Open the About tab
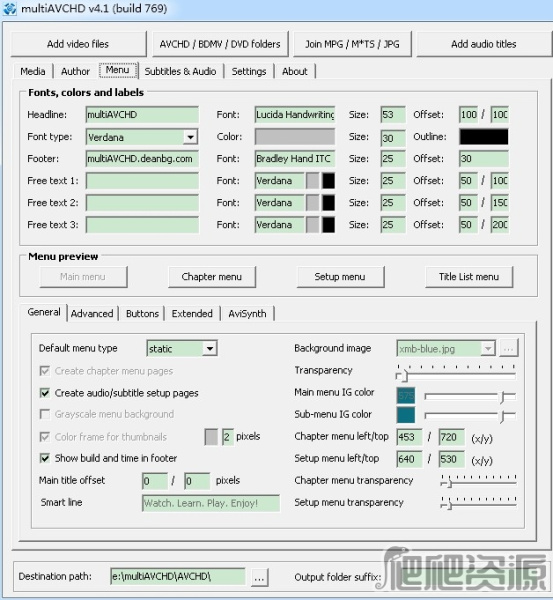 (x=295, y=72)
